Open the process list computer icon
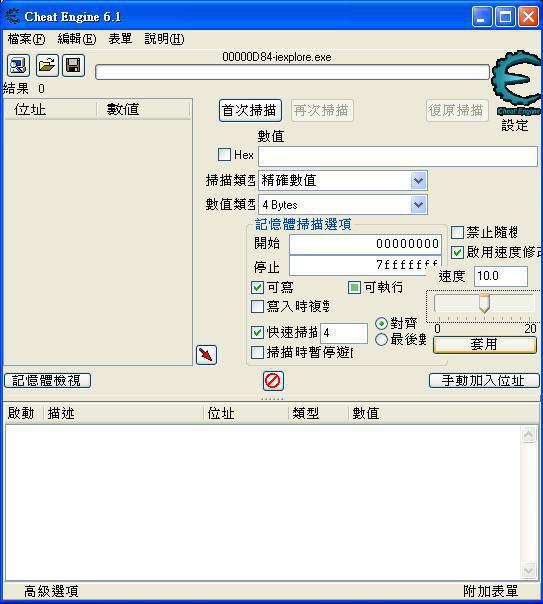Viewport: 543px width, 604px height. coord(18,65)
